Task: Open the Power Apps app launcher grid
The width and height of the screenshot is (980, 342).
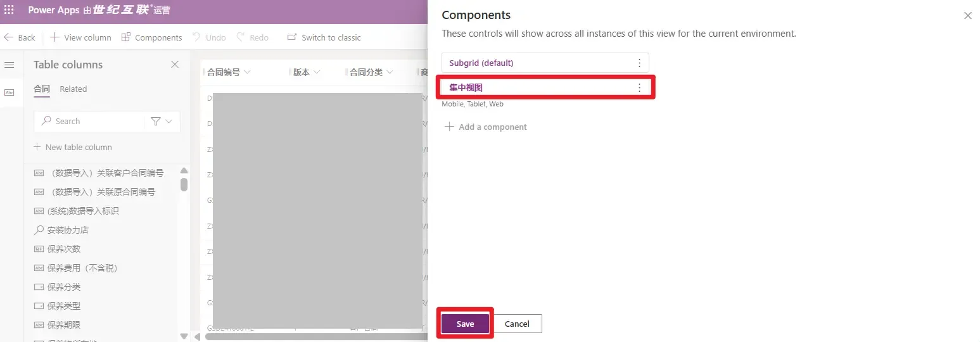Action: coord(9,11)
